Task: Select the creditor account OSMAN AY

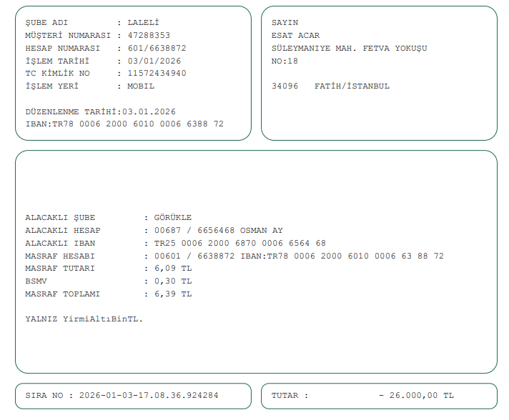Action: pyautogui.click(x=219, y=230)
